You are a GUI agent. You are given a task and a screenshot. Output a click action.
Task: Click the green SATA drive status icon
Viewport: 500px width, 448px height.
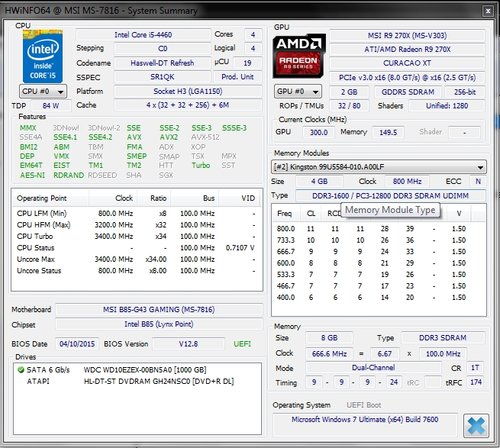(x=21, y=370)
